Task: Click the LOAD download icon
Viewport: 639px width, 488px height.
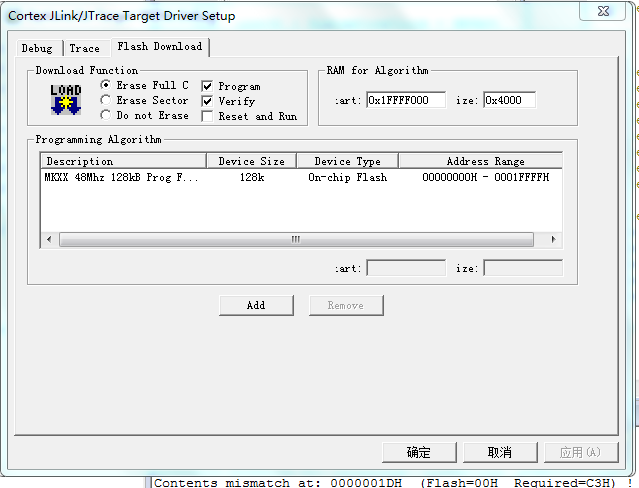Action: point(66,99)
